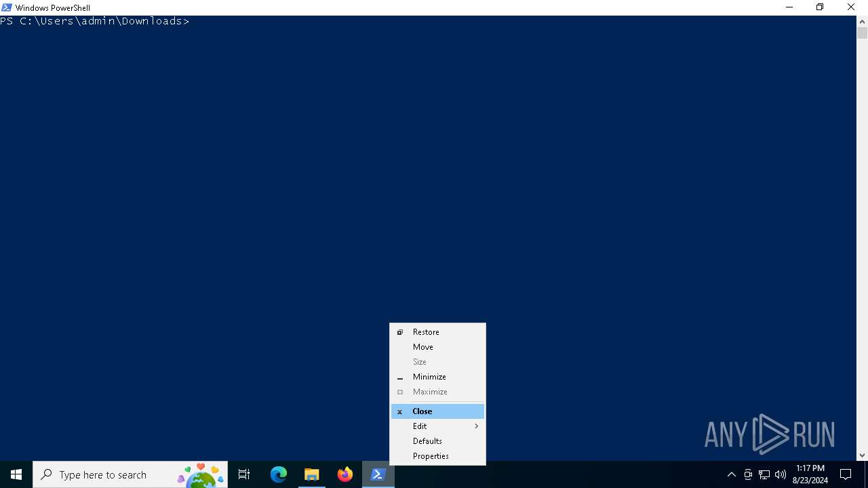868x488 pixels.
Task: Expand the Edit submenu arrow
Action: tap(477, 426)
